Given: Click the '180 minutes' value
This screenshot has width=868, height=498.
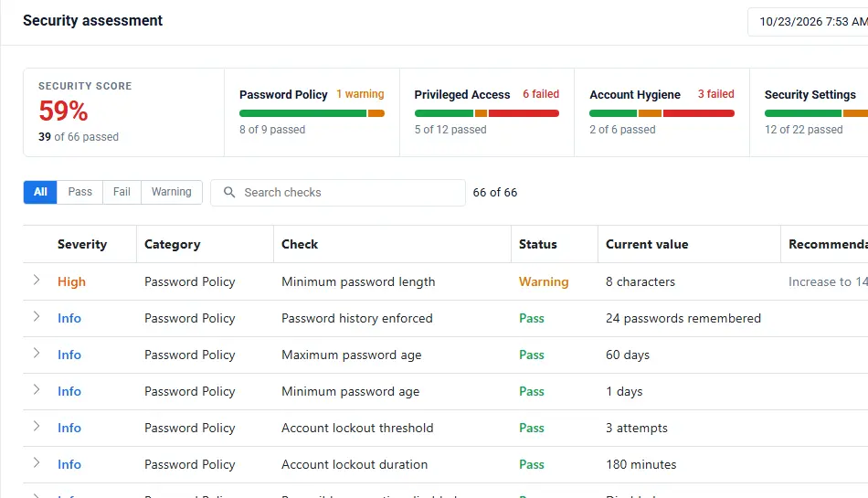Looking at the screenshot, I should point(641,464).
